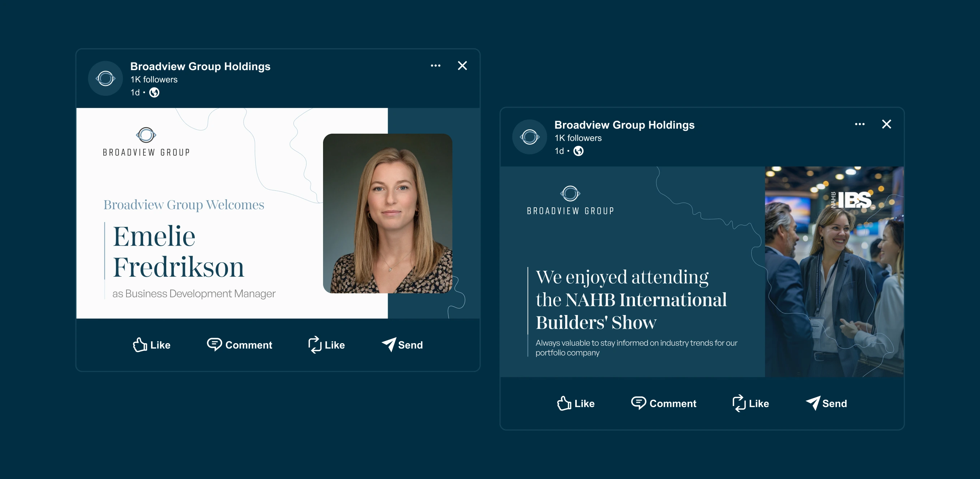Click Broadview Group Holdings name on left post
The height and width of the screenshot is (479, 980).
200,66
